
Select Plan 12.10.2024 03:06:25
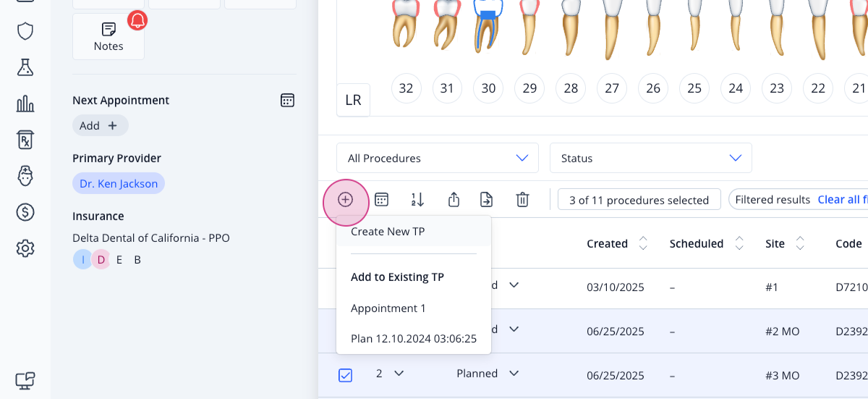pos(414,338)
